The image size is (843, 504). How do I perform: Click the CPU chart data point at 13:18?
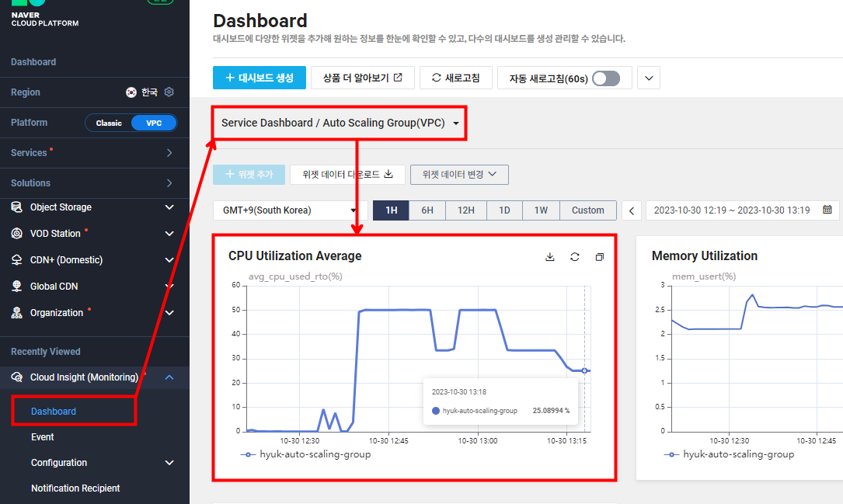coord(584,370)
